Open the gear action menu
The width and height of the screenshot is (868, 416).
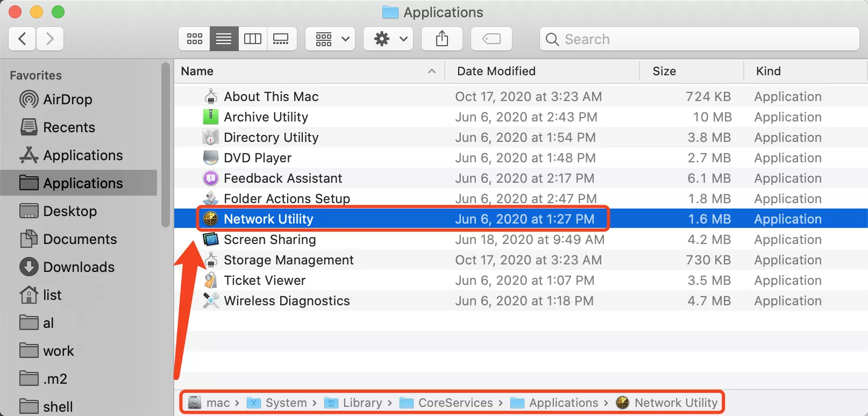click(388, 39)
